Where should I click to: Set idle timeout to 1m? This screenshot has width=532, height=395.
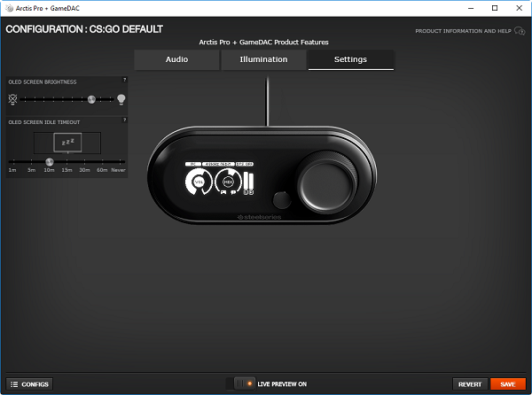12,170
